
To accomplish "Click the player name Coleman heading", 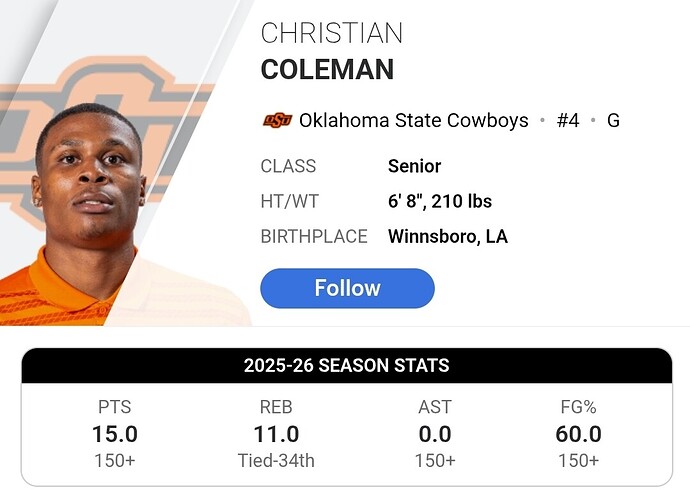I will click(x=327, y=70).
